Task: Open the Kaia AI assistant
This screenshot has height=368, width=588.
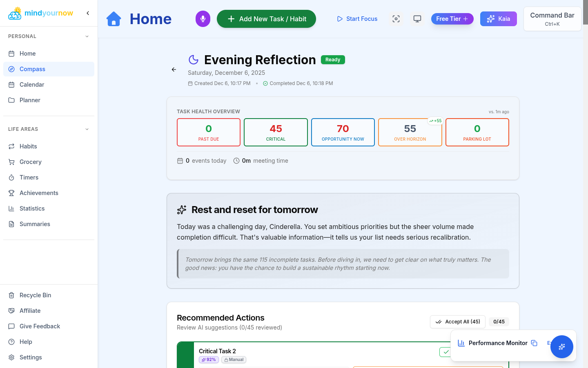Action: point(498,18)
